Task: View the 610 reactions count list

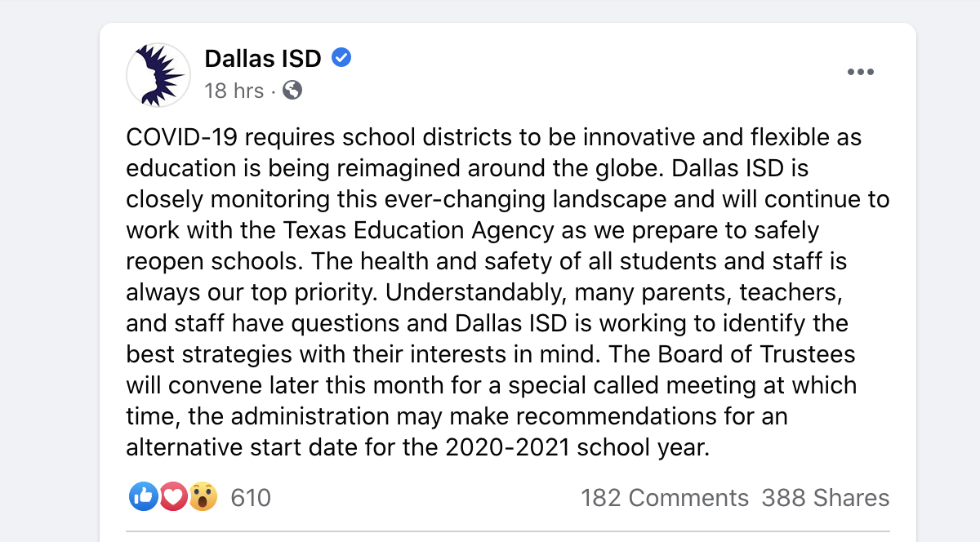Action: (x=251, y=497)
